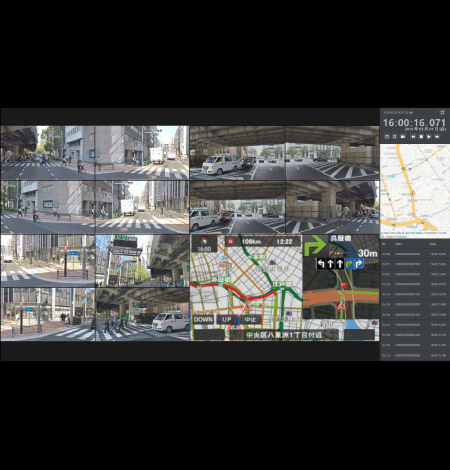The image size is (450, 470).
Task: Open the folder icon in the control bar
Action: click(x=403, y=136)
